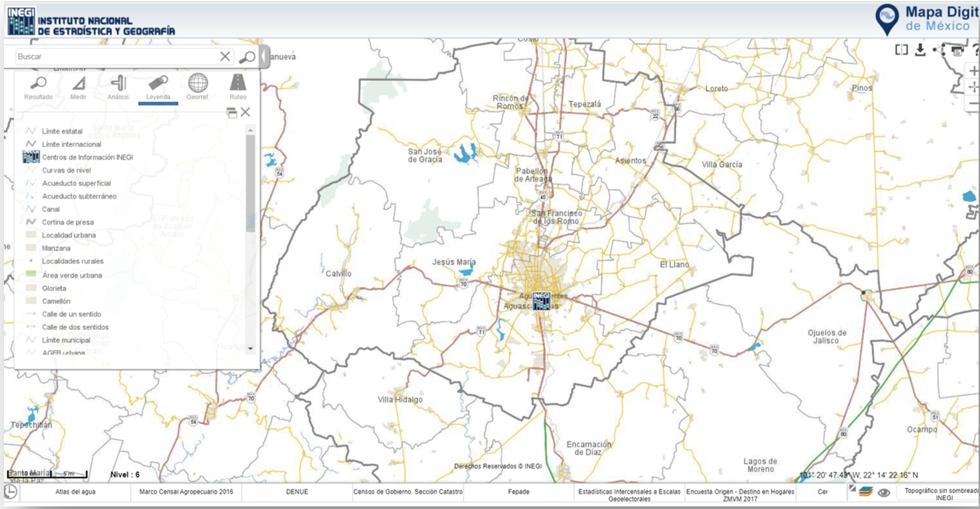The image size is (980, 509).
Task: Clear the Buscar search box
Action: (225, 57)
